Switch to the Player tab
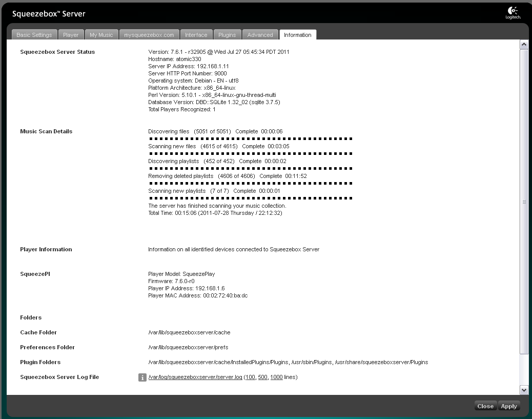 (x=71, y=35)
